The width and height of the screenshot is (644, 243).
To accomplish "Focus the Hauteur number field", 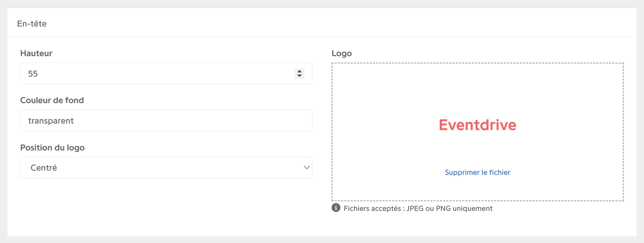I will (x=166, y=73).
